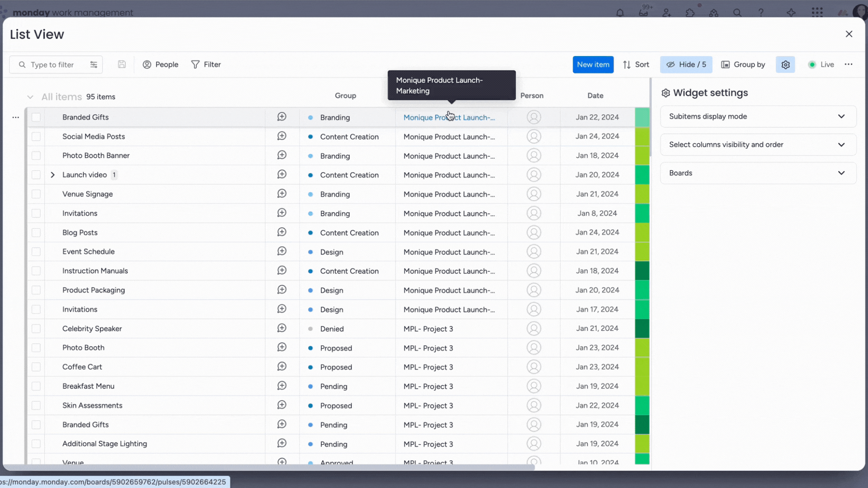Screen dimensions: 868x488
Task: Open the help question mark icon
Action: [x=761, y=13]
